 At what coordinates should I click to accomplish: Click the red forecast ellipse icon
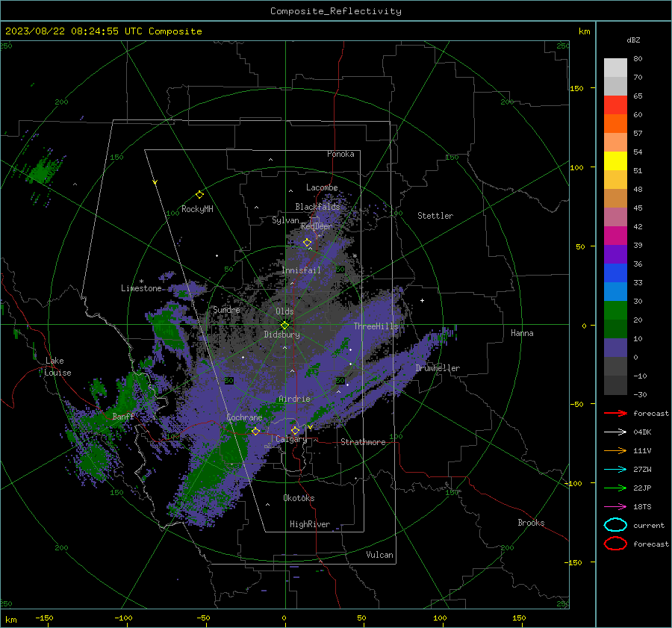point(615,544)
